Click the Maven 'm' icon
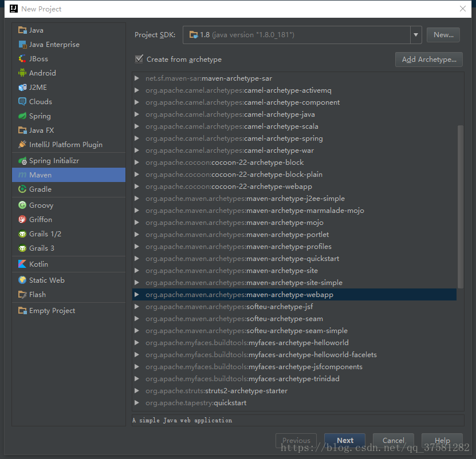The image size is (476, 459). (x=22, y=175)
